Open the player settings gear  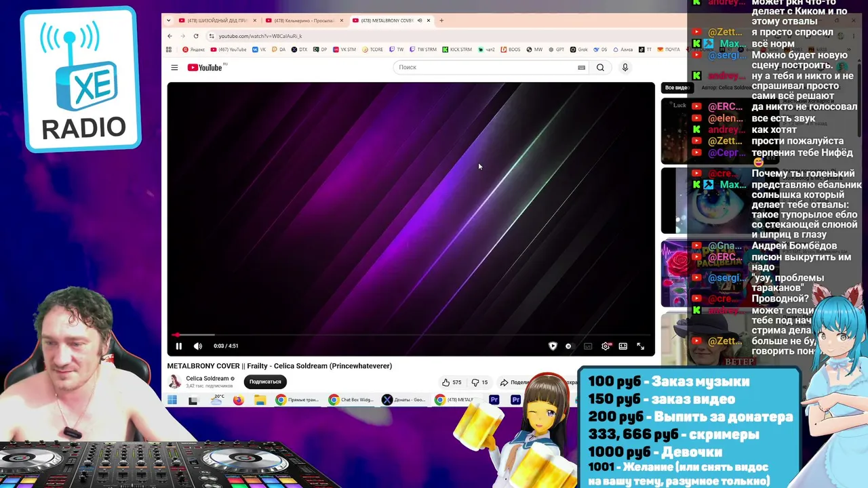606,346
